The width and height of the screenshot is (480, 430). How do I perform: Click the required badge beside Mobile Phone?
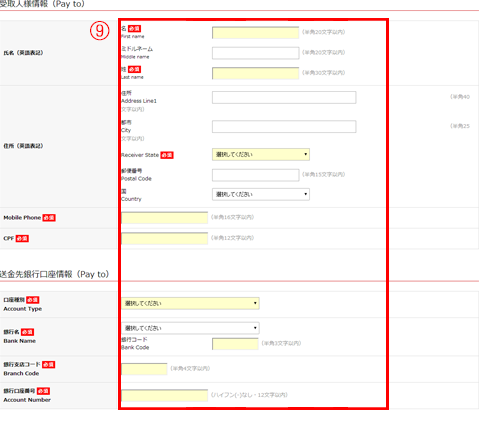49,218
